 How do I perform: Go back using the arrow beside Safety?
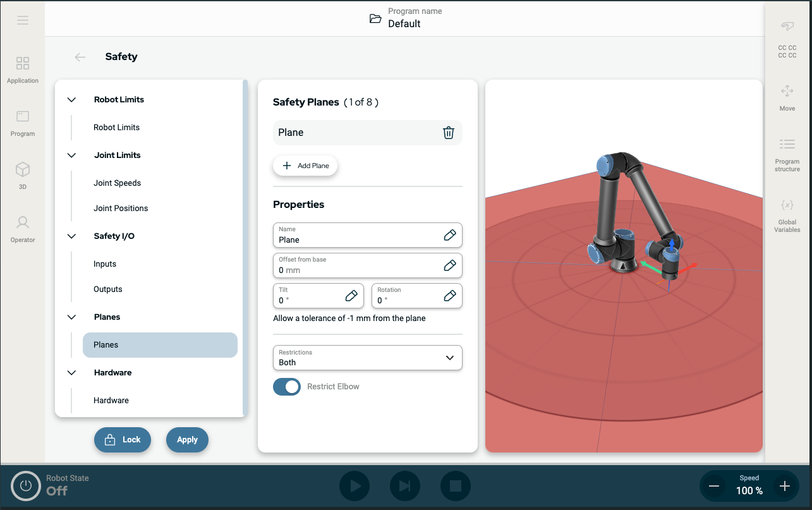pyautogui.click(x=80, y=57)
